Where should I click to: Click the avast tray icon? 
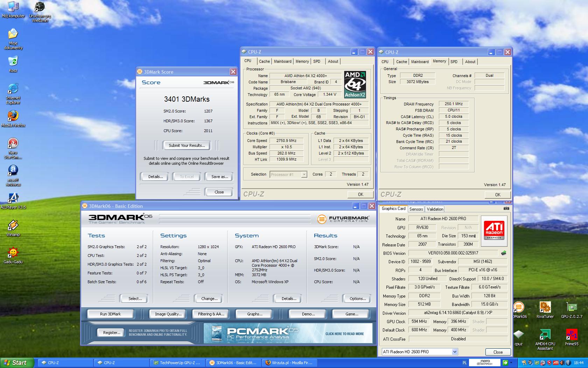coord(543,363)
